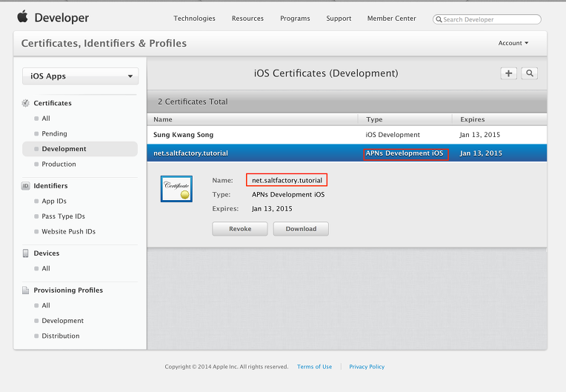Open Privacy Policy link
The width and height of the screenshot is (566, 392).
[367, 367]
